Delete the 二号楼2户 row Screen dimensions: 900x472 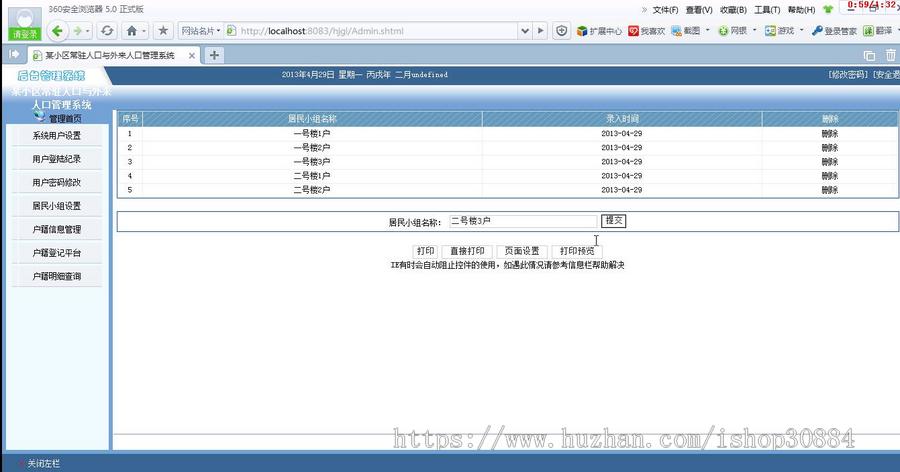pos(829,190)
